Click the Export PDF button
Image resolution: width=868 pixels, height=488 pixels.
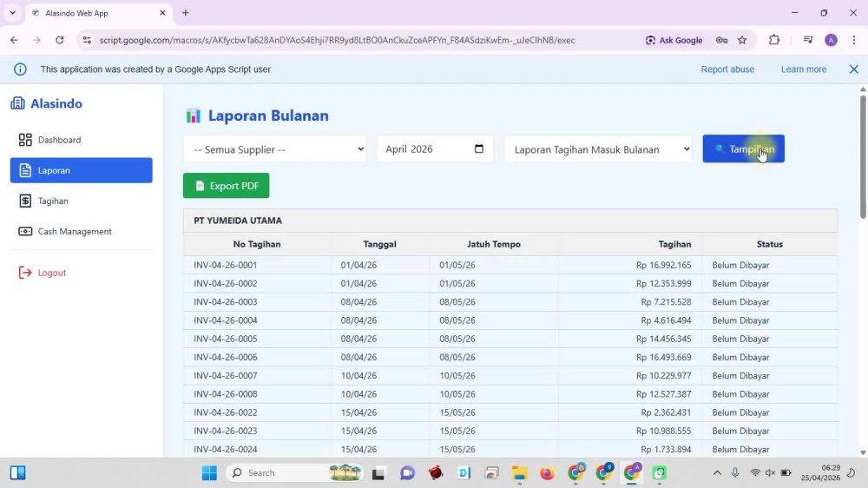point(226,186)
